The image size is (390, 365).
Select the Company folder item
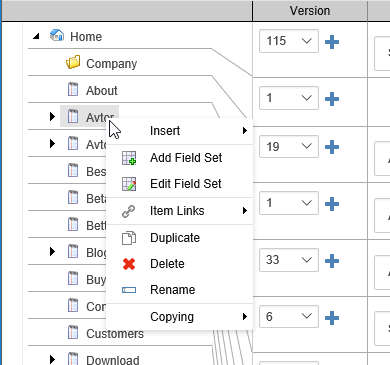111,63
